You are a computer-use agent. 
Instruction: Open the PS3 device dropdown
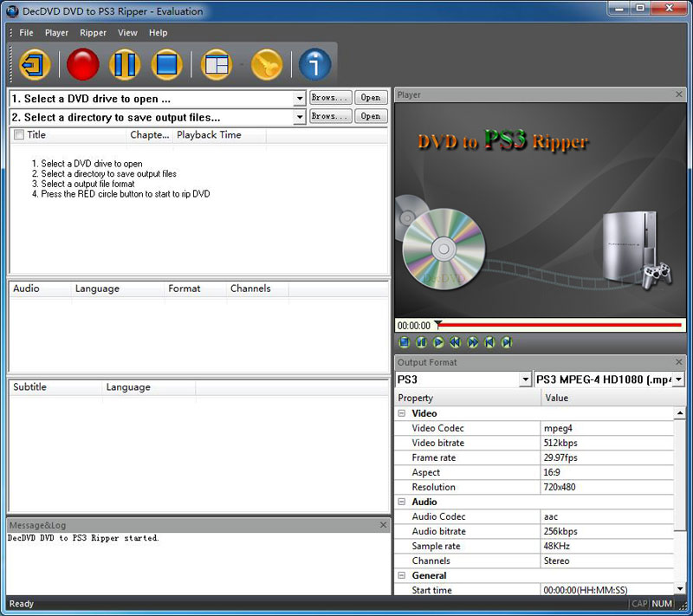point(525,379)
